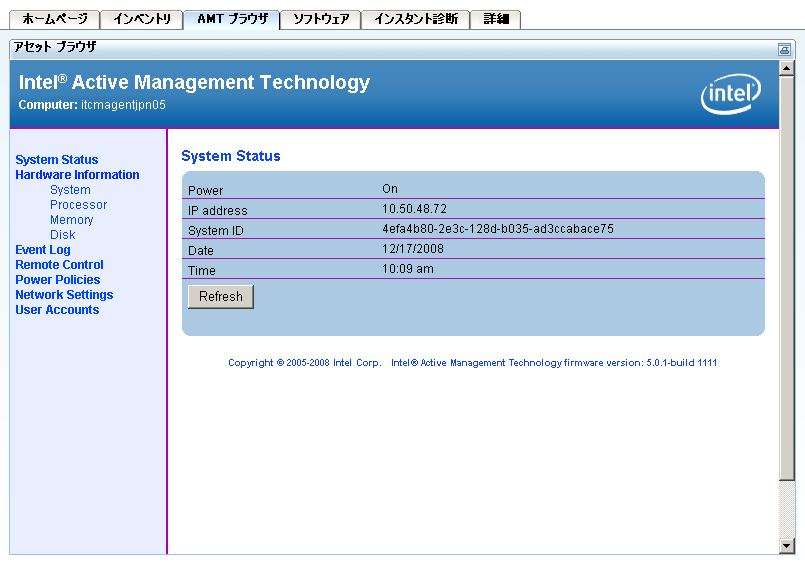Open the 詳細 tab
The width and height of the screenshot is (805, 564).
[x=496, y=20]
